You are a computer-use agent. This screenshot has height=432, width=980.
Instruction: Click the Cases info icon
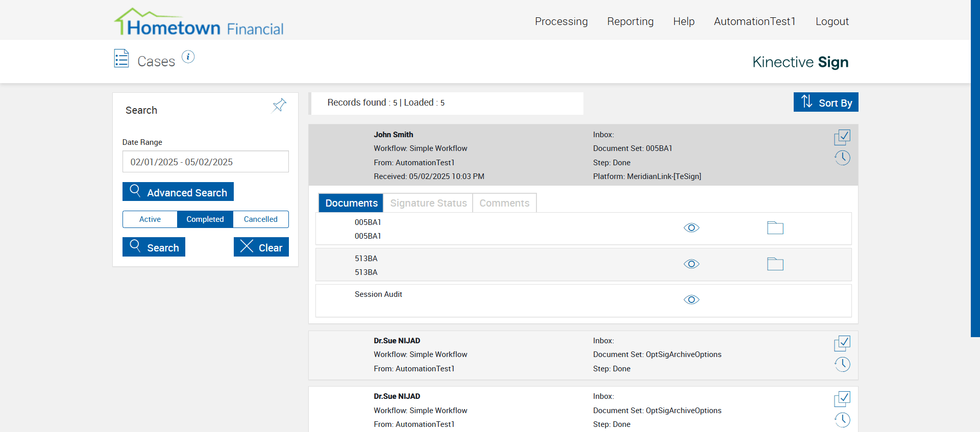(188, 57)
